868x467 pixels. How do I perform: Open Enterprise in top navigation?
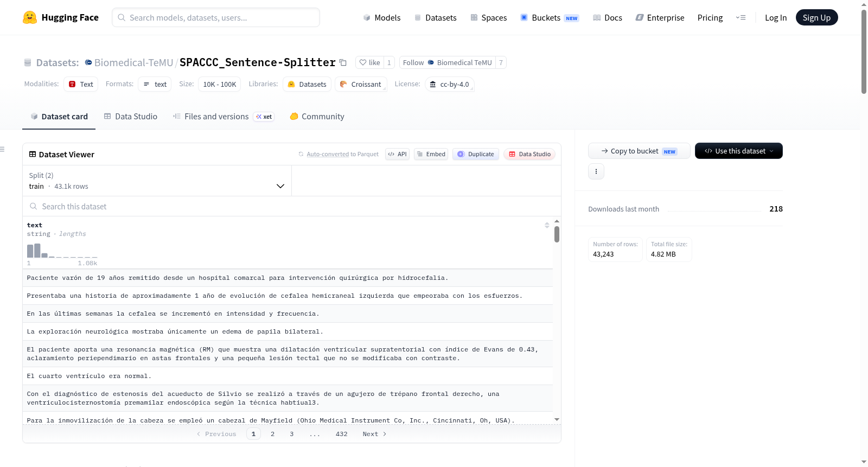[x=660, y=17]
